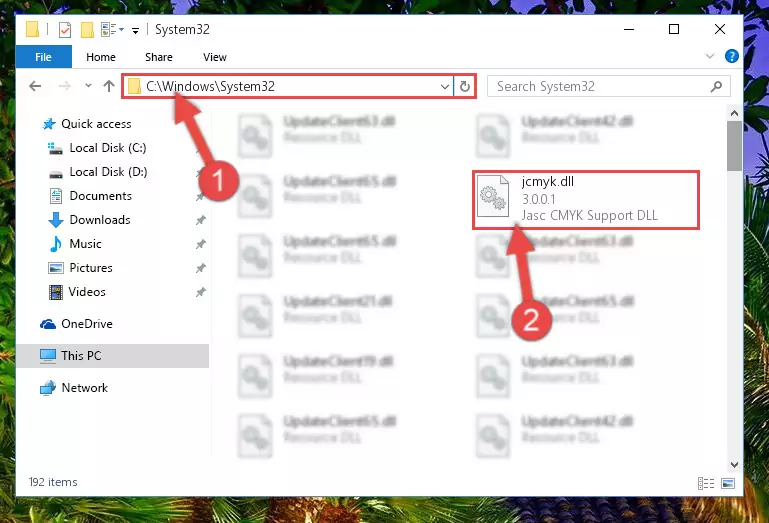Open Documents in the sidebar

pyautogui.click(x=101, y=196)
